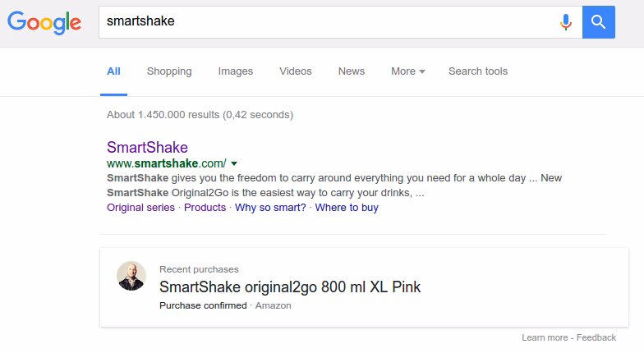Screen dimensions: 644x353
Task: Select the All results tab
Action: [x=113, y=71]
